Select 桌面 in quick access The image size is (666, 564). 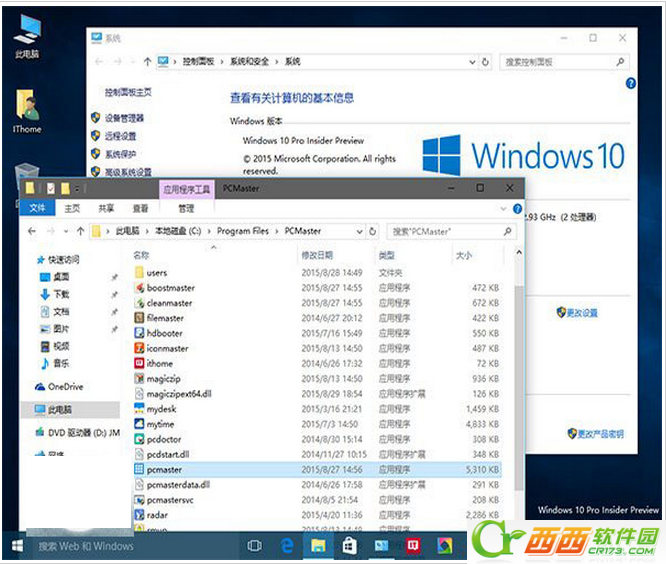pyautogui.click(x=61, y=277)
